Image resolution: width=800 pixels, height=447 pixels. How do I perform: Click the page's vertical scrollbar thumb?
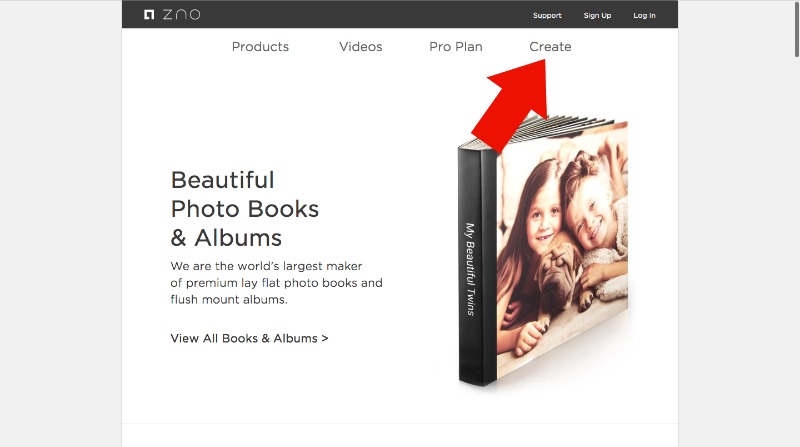[796, 28]
